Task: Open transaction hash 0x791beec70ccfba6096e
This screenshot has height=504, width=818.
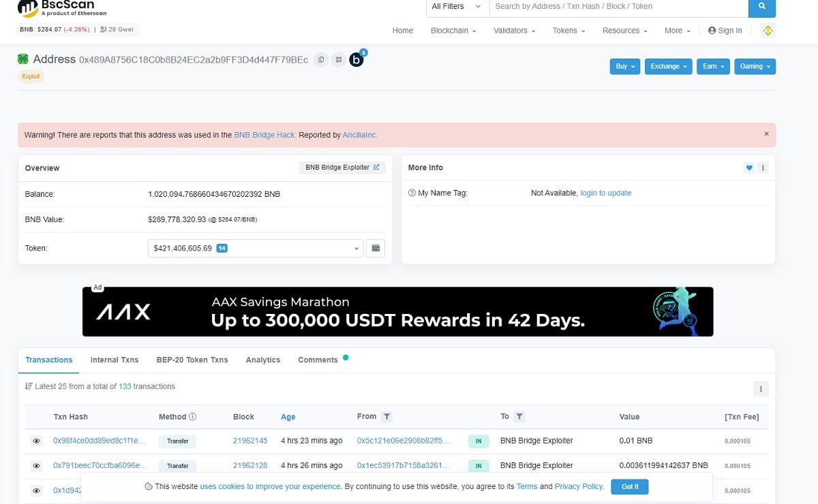Action: point(100,465)
